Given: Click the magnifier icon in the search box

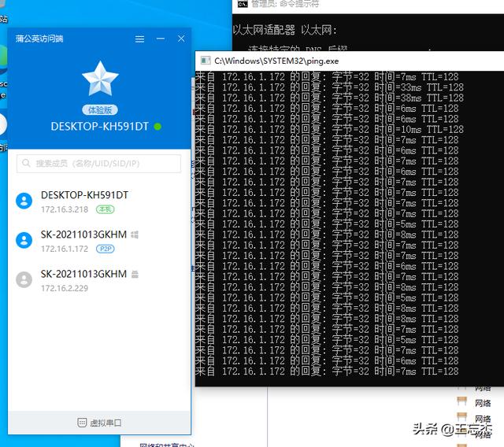Looking at the screenshot, I should tap(27, 164).
